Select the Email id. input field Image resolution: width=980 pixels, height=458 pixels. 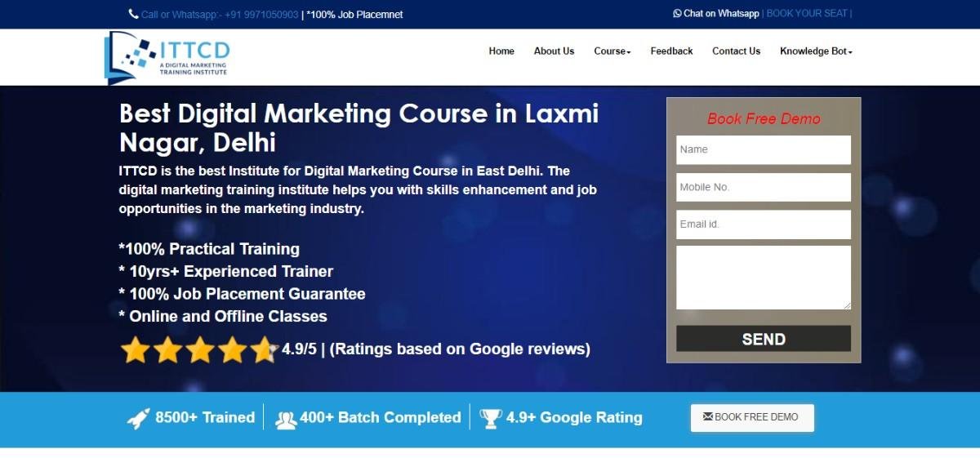point(763,225)
